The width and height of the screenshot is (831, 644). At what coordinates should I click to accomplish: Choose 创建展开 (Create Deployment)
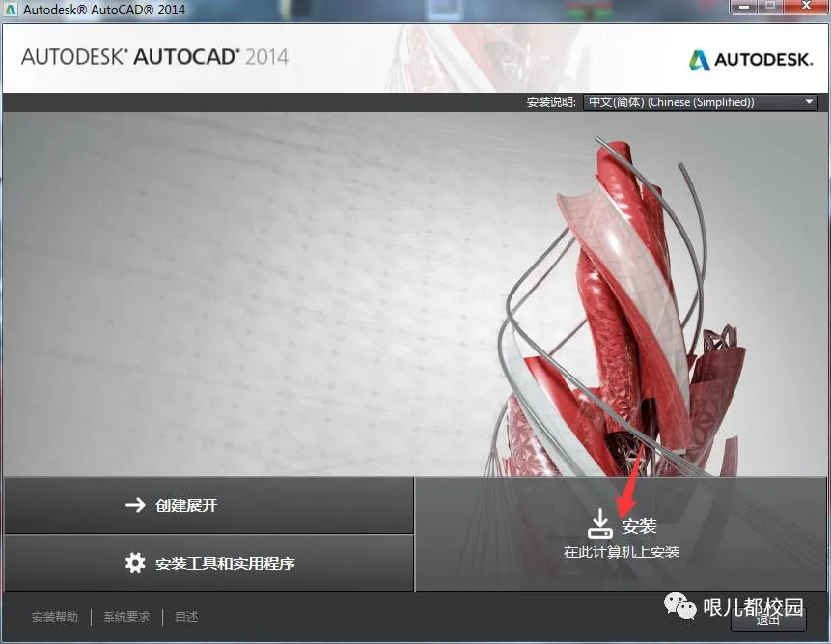click(x=208, y=505)
